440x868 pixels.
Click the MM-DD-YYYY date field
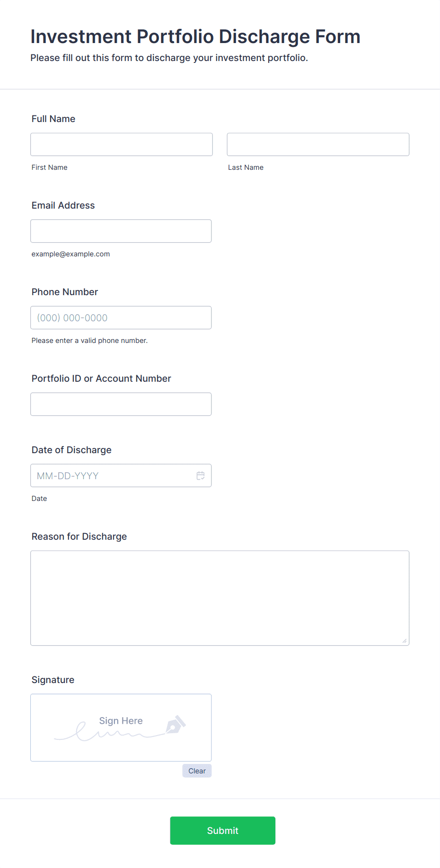click(x=121, y=475)
